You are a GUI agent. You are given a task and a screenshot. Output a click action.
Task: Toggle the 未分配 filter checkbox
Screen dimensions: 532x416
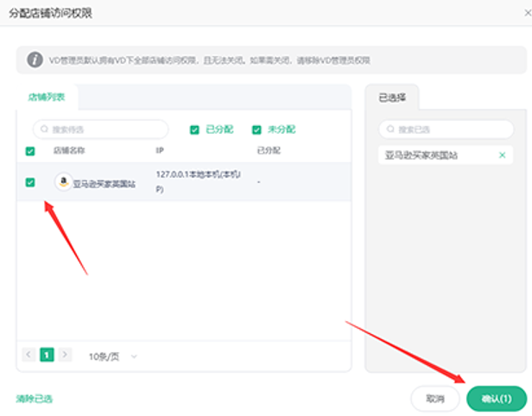256,129
